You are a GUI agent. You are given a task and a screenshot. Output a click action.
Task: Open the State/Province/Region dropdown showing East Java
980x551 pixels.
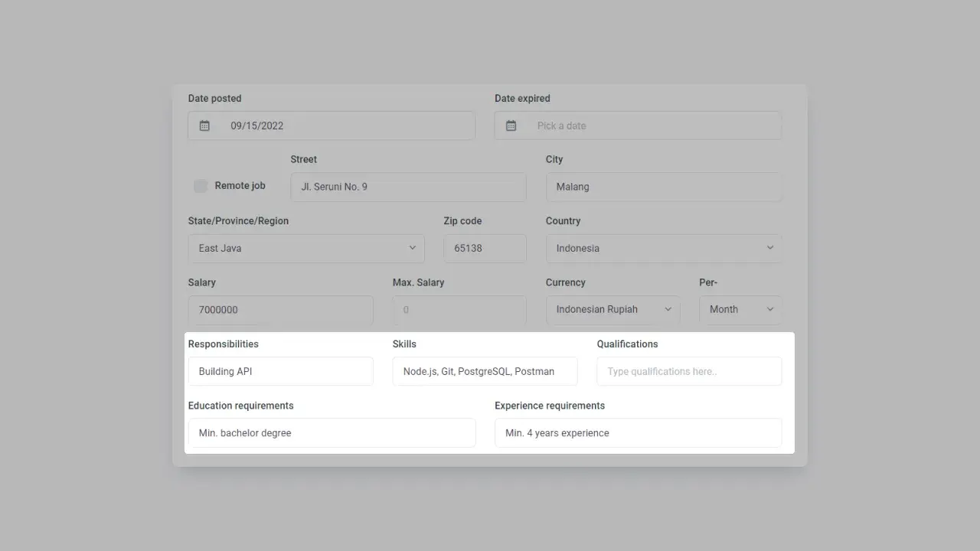coord(306,248)
